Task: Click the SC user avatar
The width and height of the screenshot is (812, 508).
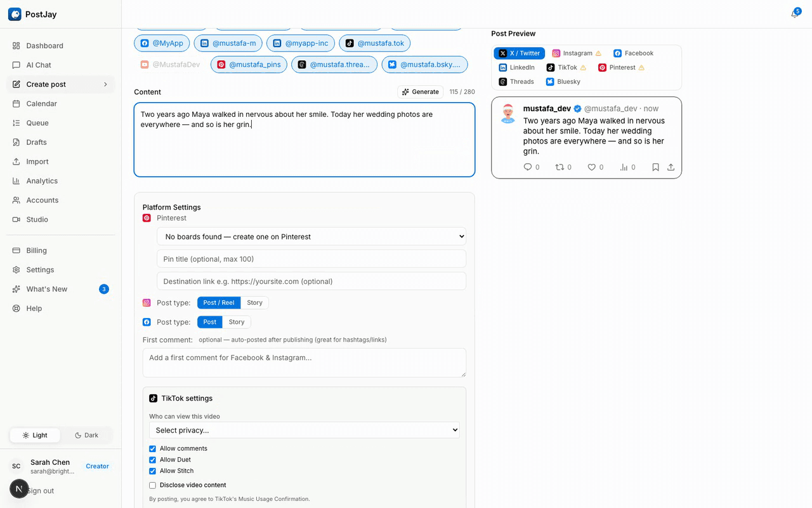Action: coord(16,466)
